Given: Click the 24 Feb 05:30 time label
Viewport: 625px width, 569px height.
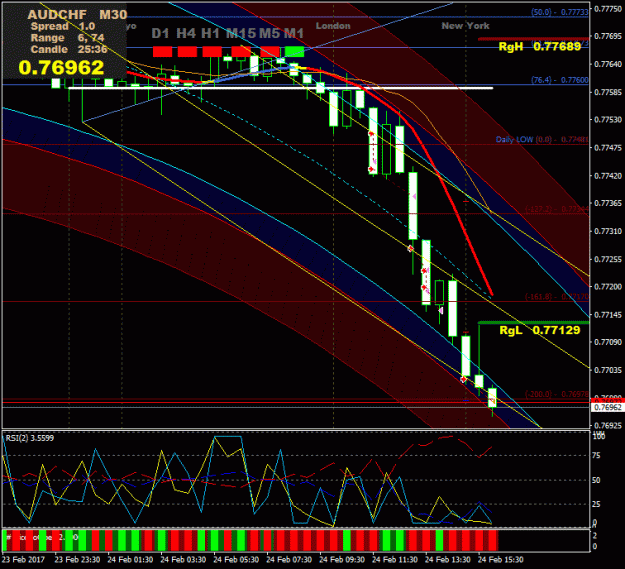Looking at the screenshot, I should [236, 560].
